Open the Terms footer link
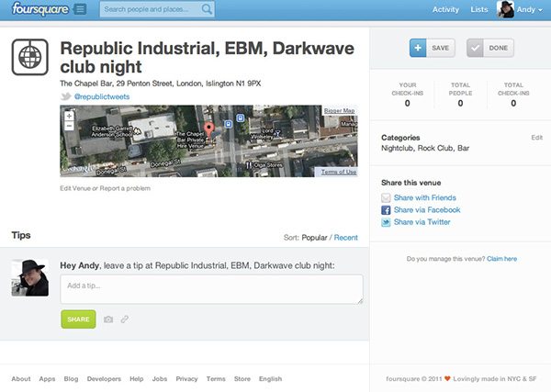 [x=216, y=379]
